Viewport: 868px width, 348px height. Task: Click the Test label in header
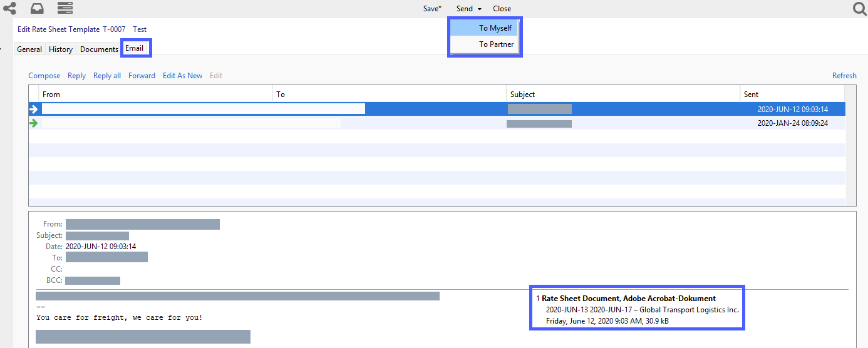click(x=140, y=29)
